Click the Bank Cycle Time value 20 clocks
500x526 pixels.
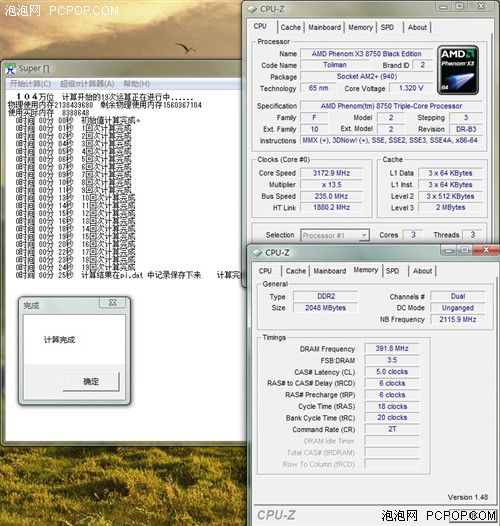pyautogui.click(x=392, y=418)
